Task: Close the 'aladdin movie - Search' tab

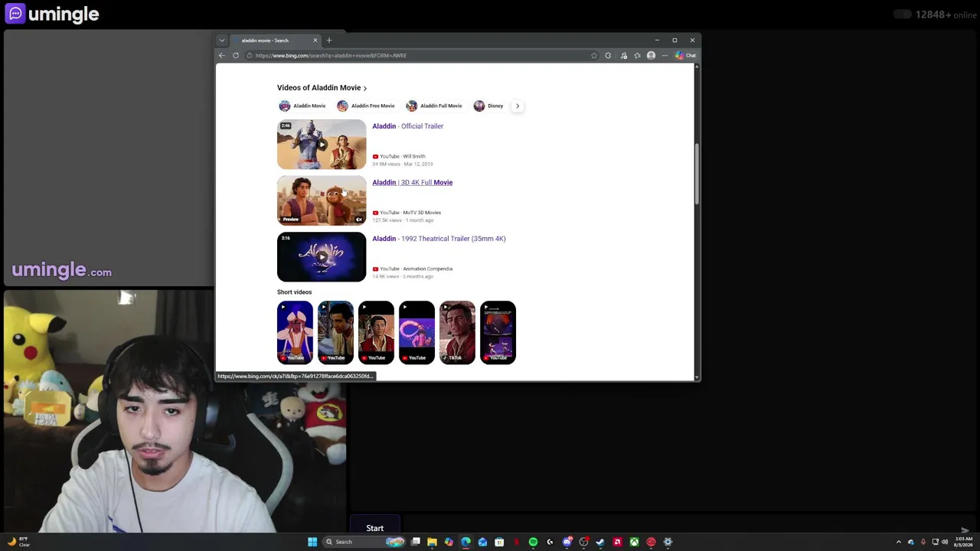Action: click(315, 41)
